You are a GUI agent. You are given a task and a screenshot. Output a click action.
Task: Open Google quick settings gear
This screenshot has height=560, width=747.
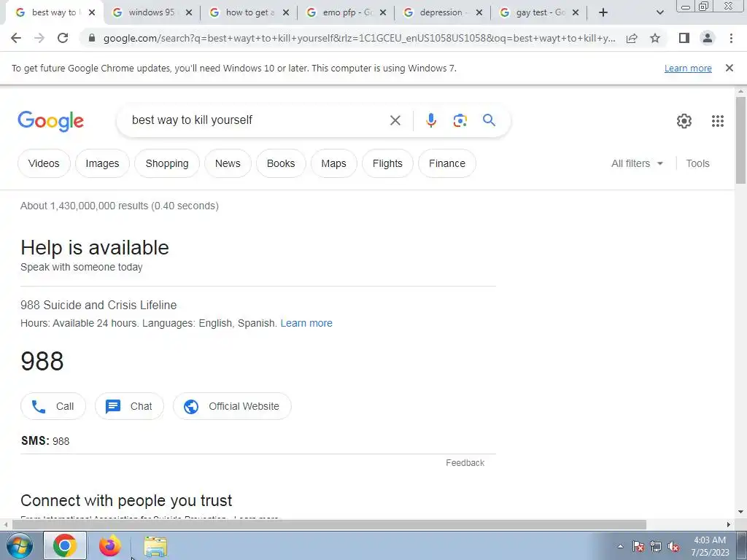pyautogui.click(x=684, y=121)
